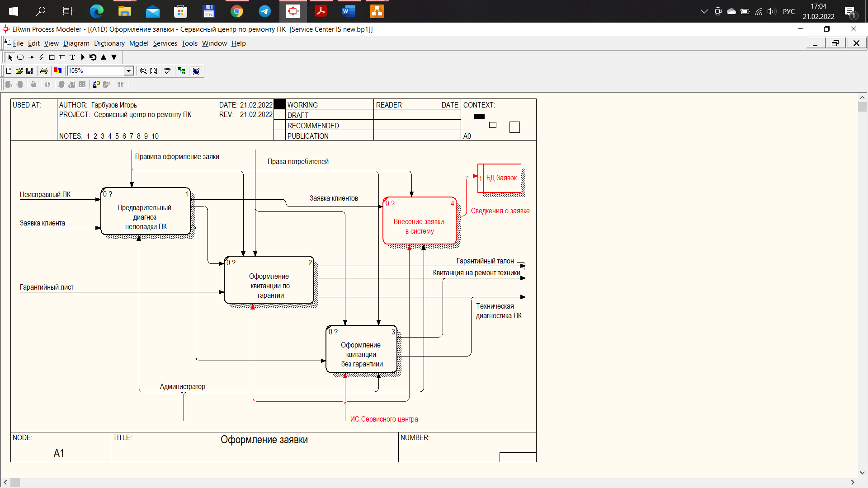Screen dimensions: 868x488
Task: Open Google Chrome from the taskbar
Action: point(237,11)
